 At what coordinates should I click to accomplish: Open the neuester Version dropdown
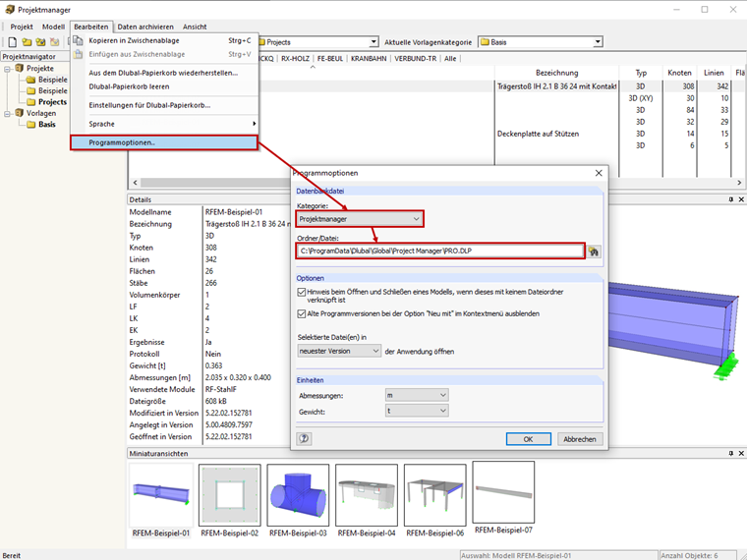pyautogui.click(x=339, y=351)
